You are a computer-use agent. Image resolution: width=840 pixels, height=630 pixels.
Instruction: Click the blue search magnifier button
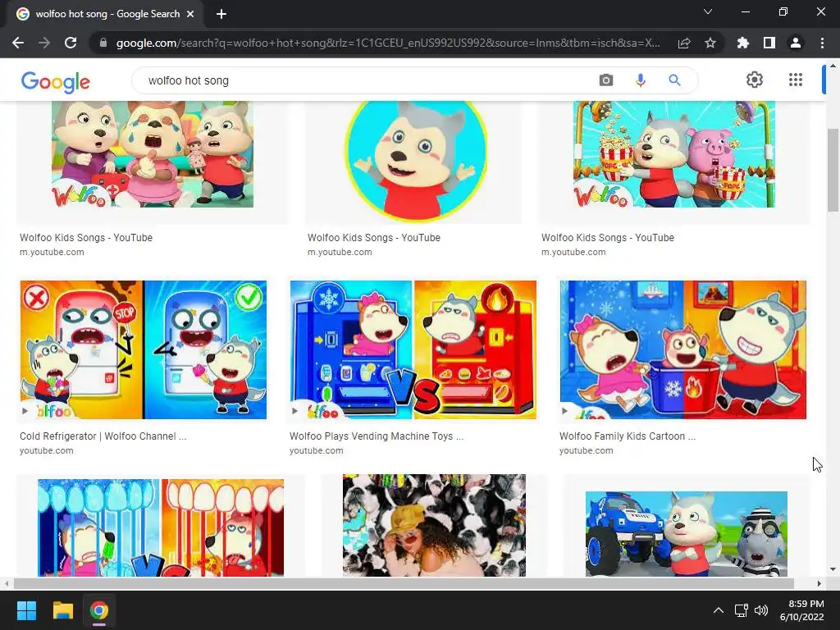point(674,80)
